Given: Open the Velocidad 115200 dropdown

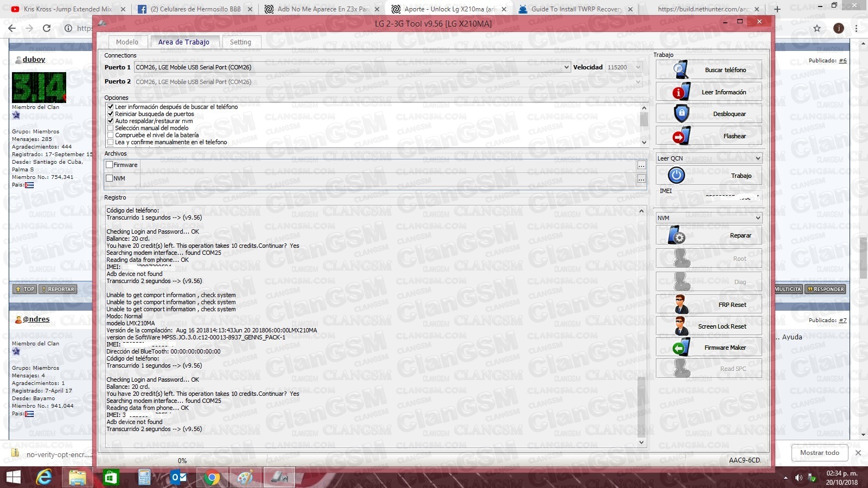Looking at the screenshot, I should [639, 67].
